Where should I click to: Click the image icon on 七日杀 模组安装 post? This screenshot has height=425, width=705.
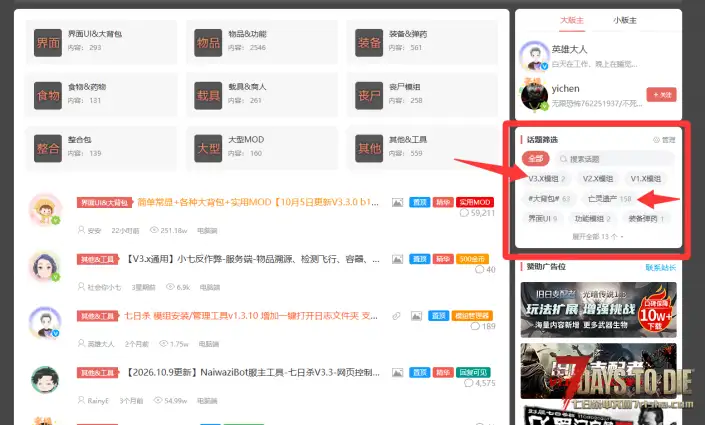click(x=416, y=316)
